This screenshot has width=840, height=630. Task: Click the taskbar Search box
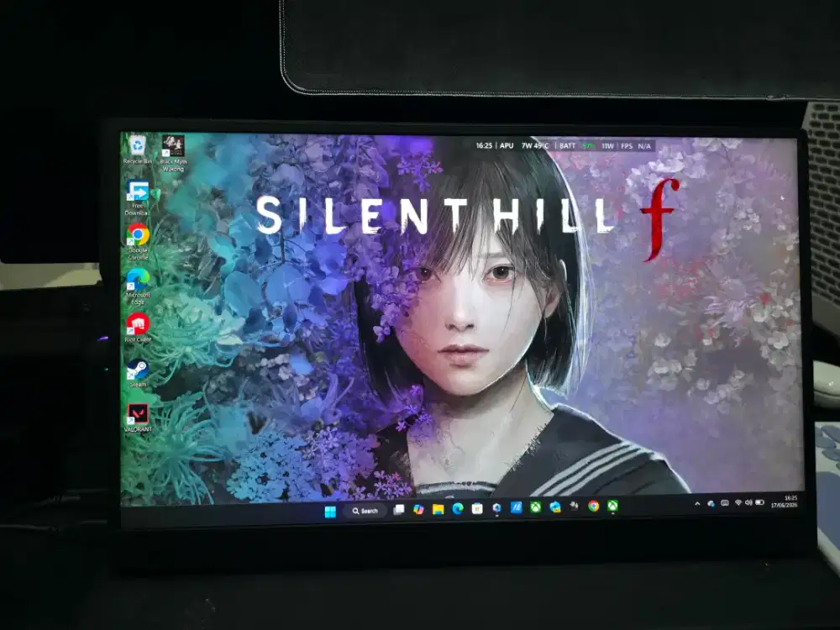click(365, 511)
